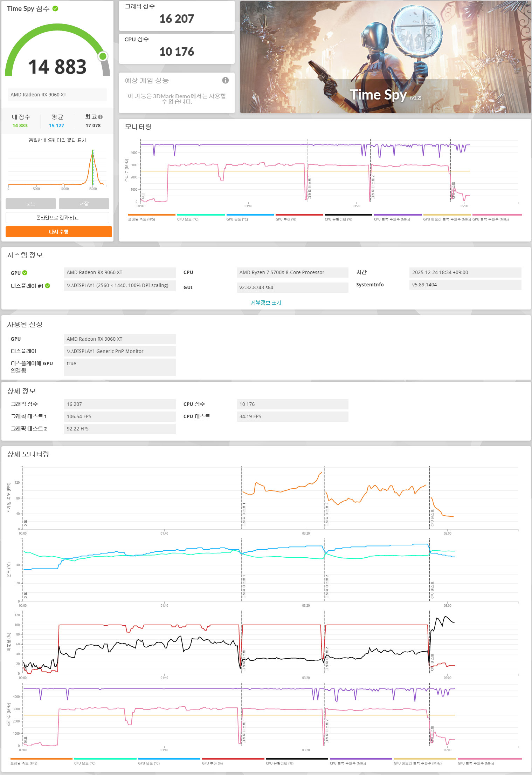Click the 온라인으로 결과 비교 button
The width and height of the screenshot is (532, 775).
point(57,218)
